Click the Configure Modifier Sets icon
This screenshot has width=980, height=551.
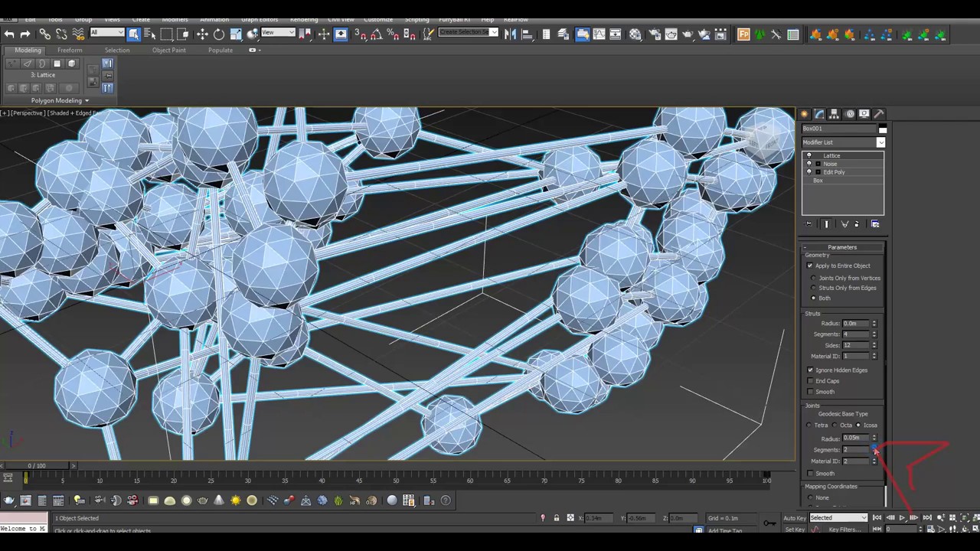pos(875,224)
